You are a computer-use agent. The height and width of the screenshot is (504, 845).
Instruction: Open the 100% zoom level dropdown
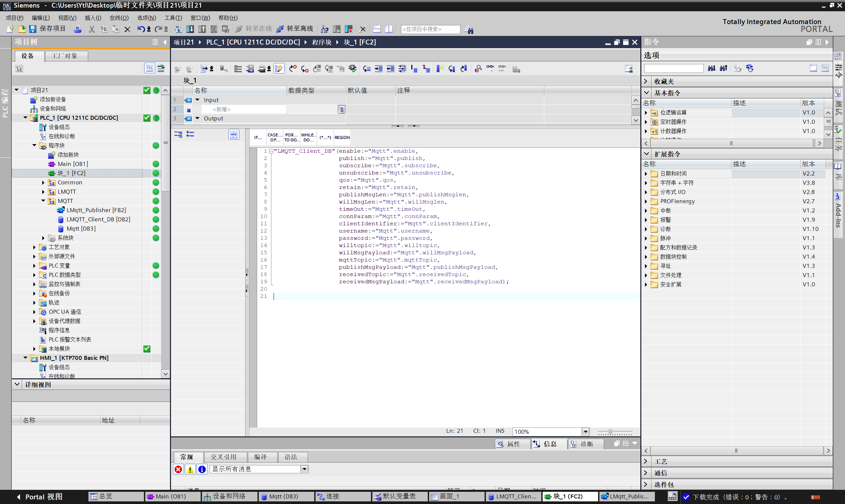click(x=586, y=431)
